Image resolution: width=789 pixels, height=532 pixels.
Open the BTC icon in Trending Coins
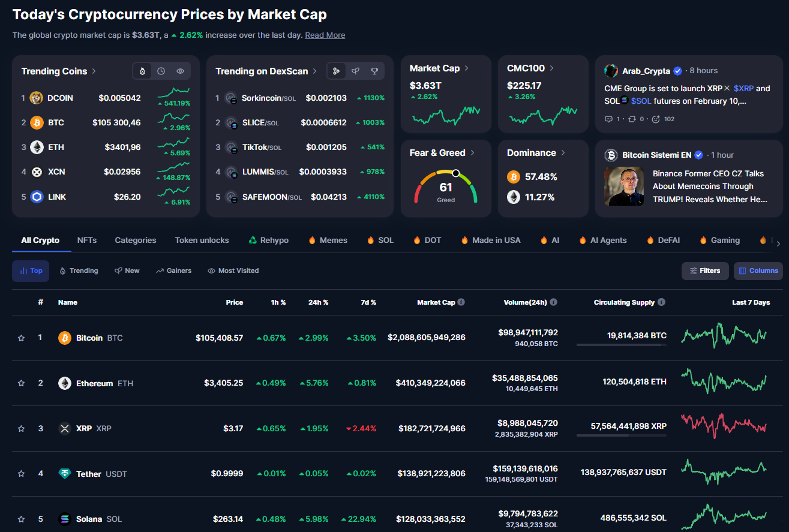37,122
